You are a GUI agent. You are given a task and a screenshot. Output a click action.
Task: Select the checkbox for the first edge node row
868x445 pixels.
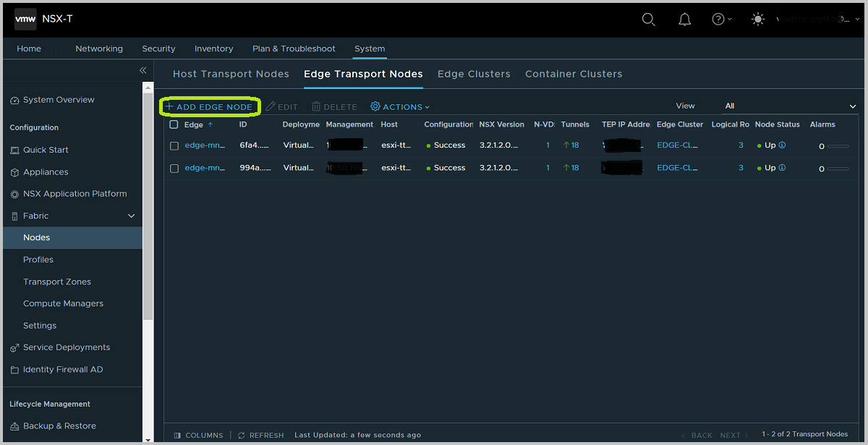[174, 145]
